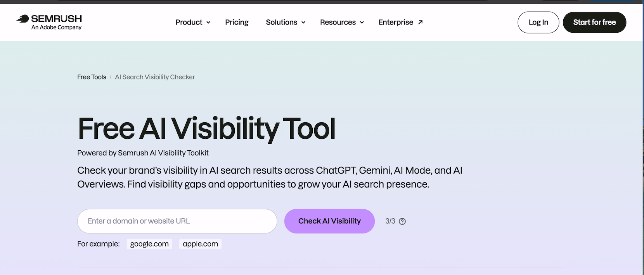Screen dimensions: 644x275
Task: Click the Start for free button
Action: click(594, 22)
